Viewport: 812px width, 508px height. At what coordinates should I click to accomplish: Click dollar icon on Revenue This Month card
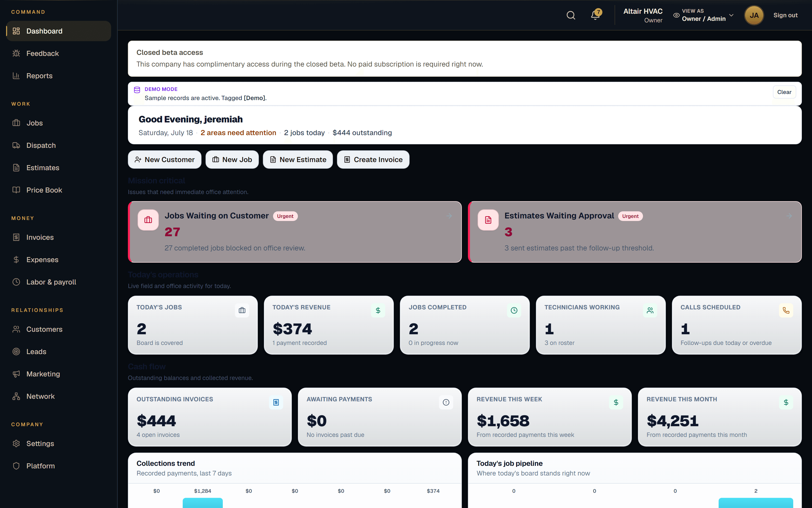(x=786, y=403)
